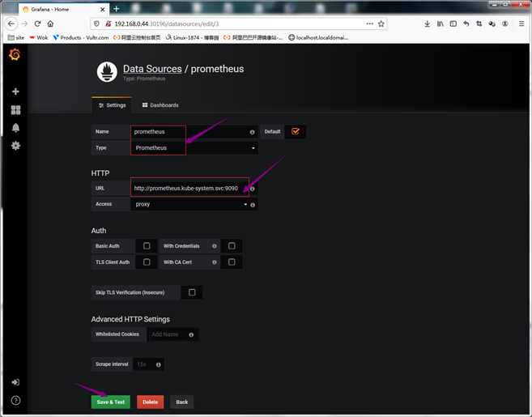
Task: Click the info icon beside Access dropdown
Action: click(x=253, y=205)
